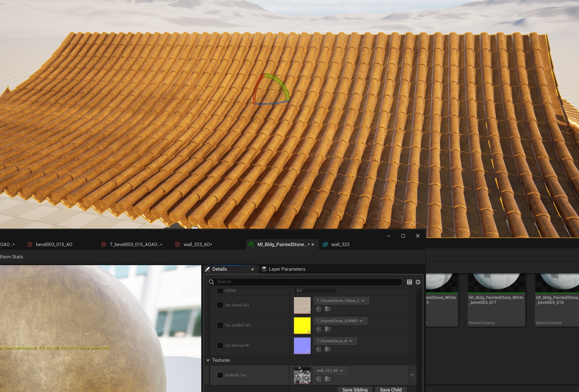
Task: Use selected asset for PackedA Tex
Action: point(319,379)
